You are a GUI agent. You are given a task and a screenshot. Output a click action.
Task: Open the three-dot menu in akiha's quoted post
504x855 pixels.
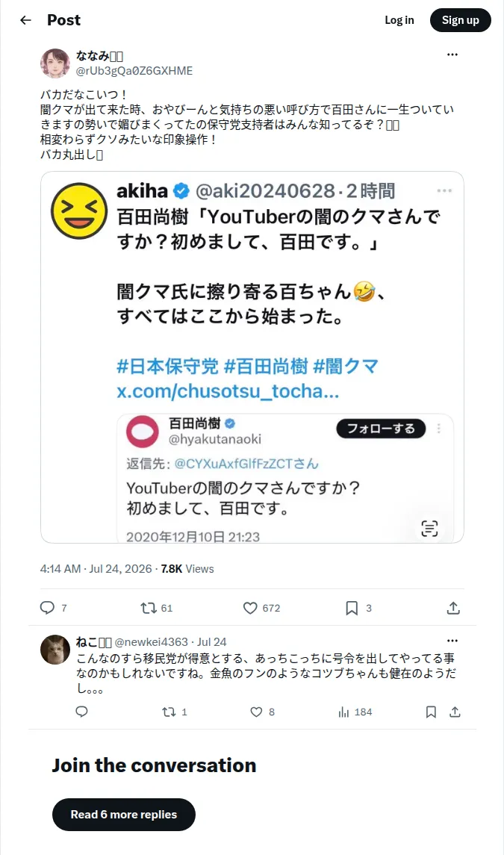444,191
